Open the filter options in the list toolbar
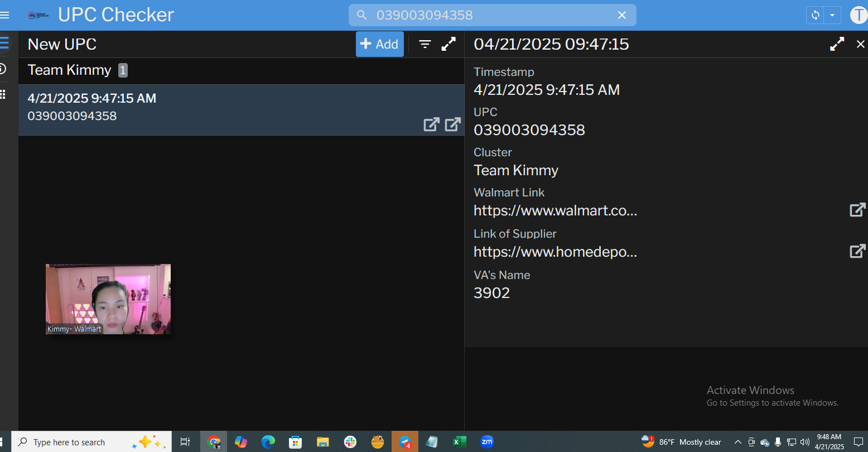Viewport: 868px width, 452px height. [425, 44]
